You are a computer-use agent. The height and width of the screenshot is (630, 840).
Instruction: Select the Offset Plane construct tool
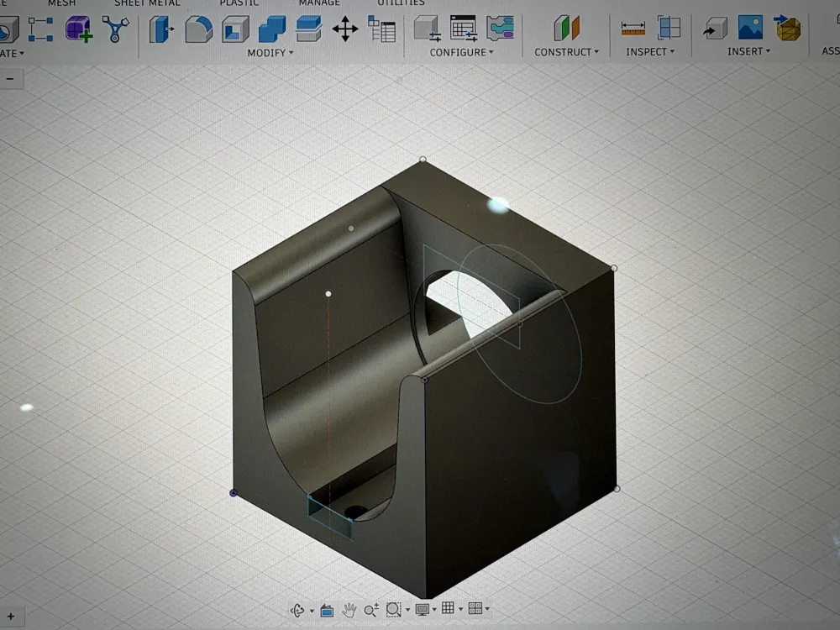pyautogui.click(x=566, y=28)
